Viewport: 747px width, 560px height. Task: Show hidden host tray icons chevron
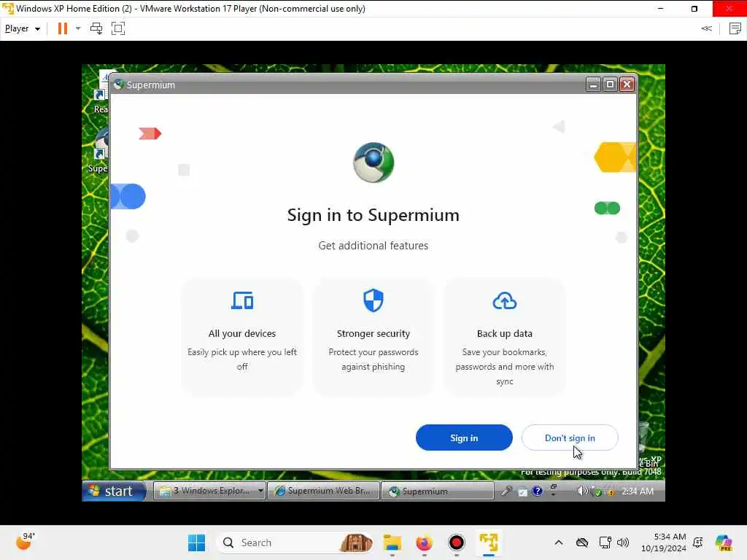click(559, 542)
